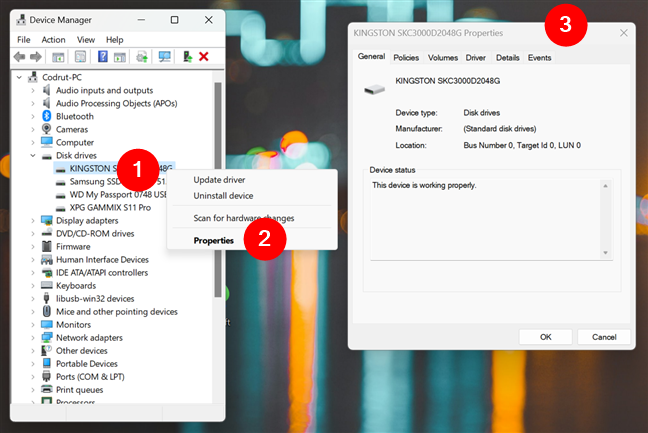
Task: Select the General tab
Action: click(371, 56)
